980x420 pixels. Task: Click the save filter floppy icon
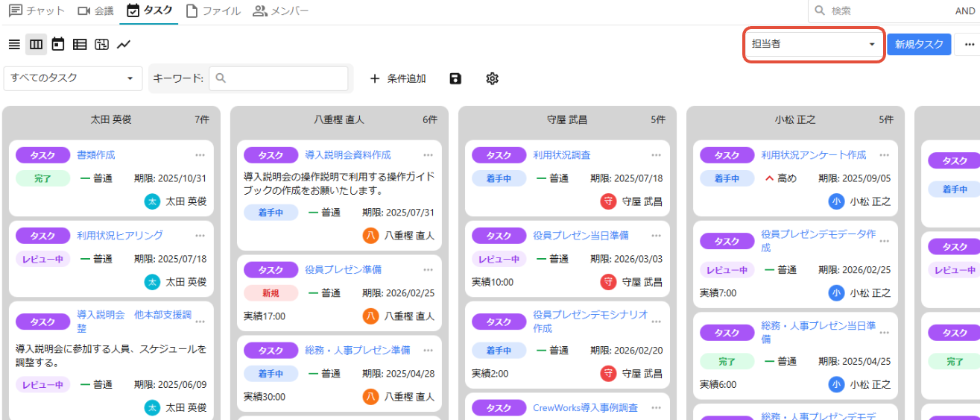point(455,78)
